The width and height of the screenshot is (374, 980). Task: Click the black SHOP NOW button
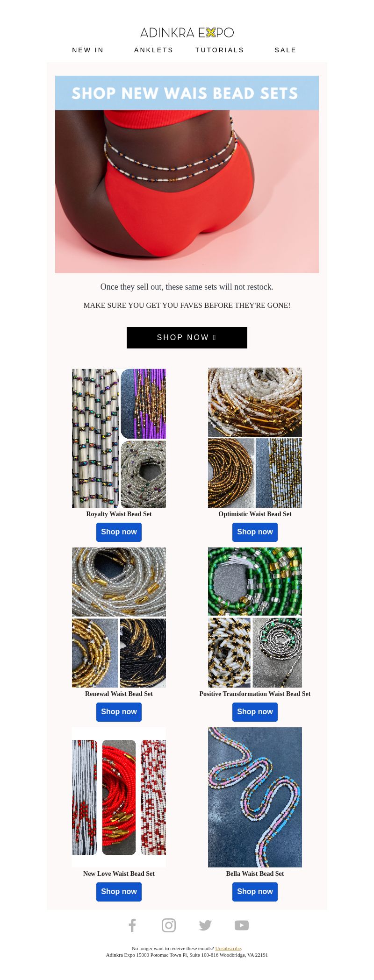187,338
